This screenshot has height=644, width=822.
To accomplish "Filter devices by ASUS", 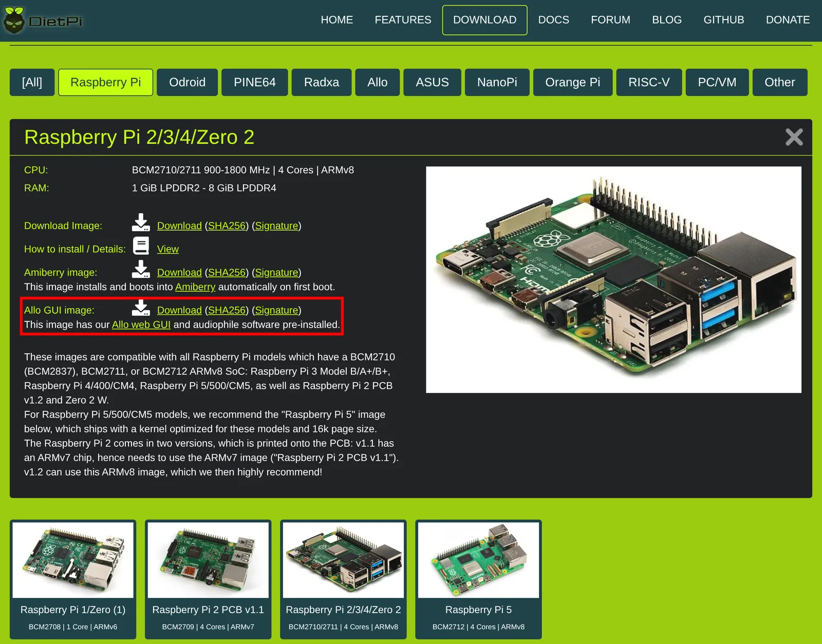I will (x=432, y=82).
